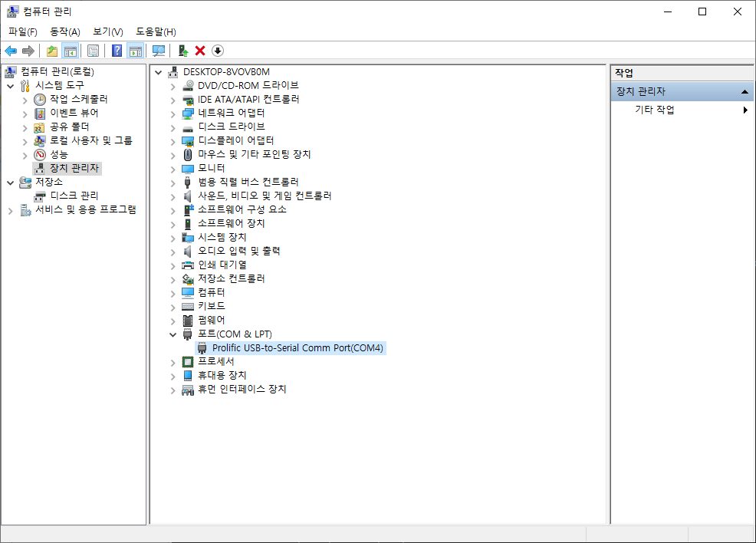Open the 도움말(H) menu
The height and width of the screenshot is (543, 756).
coord(156,31)
